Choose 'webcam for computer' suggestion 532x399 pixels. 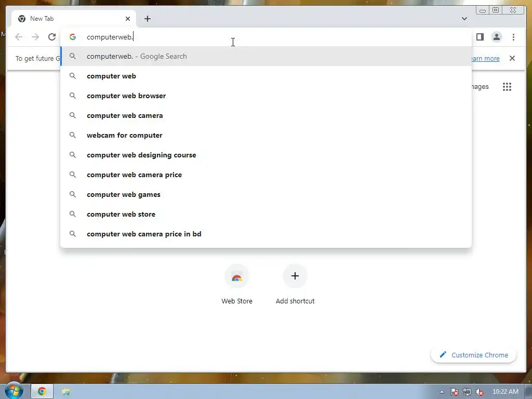coord(266,135)
